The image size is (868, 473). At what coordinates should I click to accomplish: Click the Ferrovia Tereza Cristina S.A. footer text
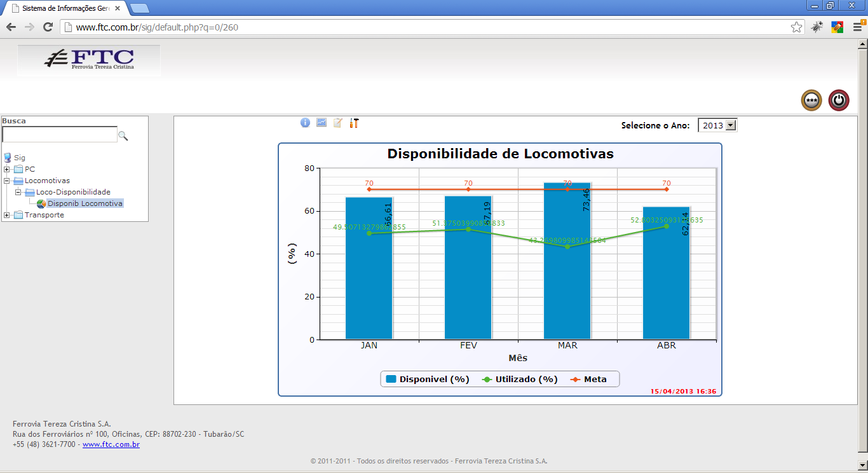(x=62, y=424)
